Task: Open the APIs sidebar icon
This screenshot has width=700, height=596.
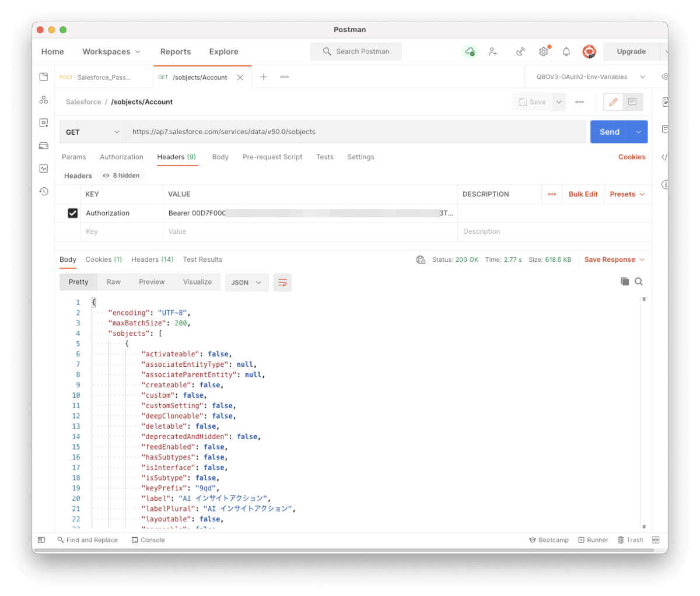Action: tap(44, 100)
